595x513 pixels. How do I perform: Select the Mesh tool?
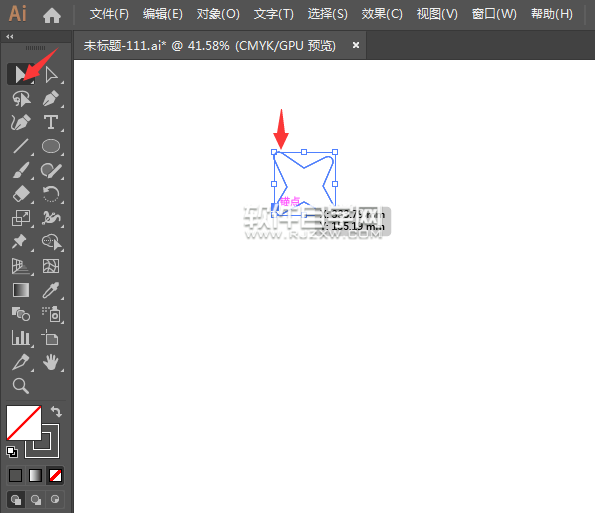[x=51, y=266]
